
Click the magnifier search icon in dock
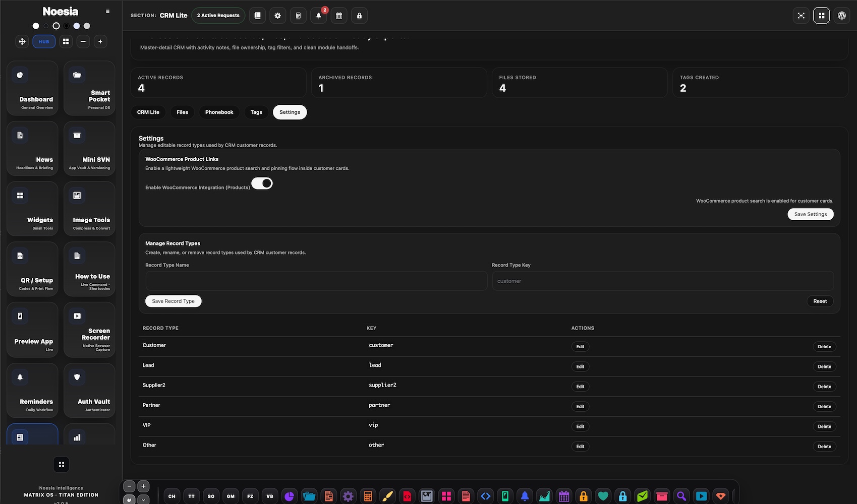coord(681,496)
